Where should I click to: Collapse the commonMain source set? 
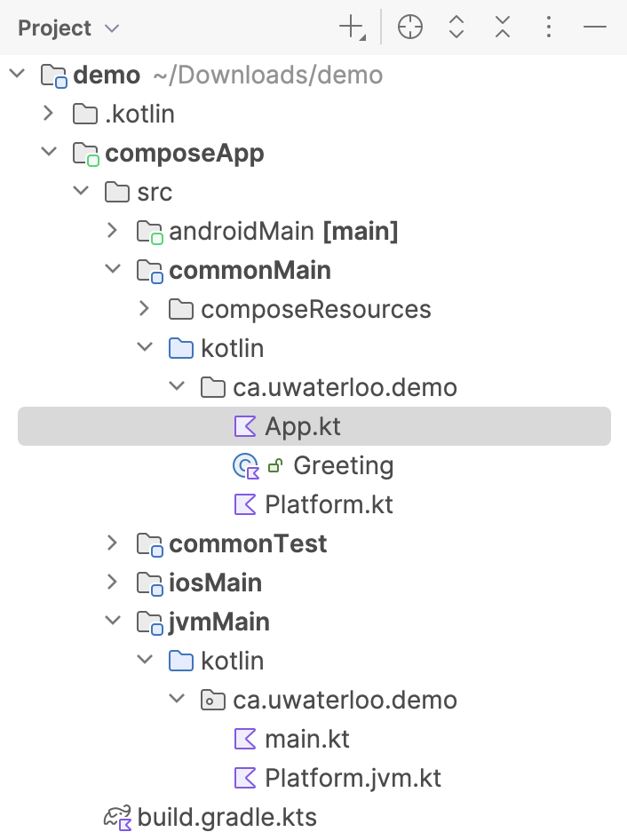point(112,270)
